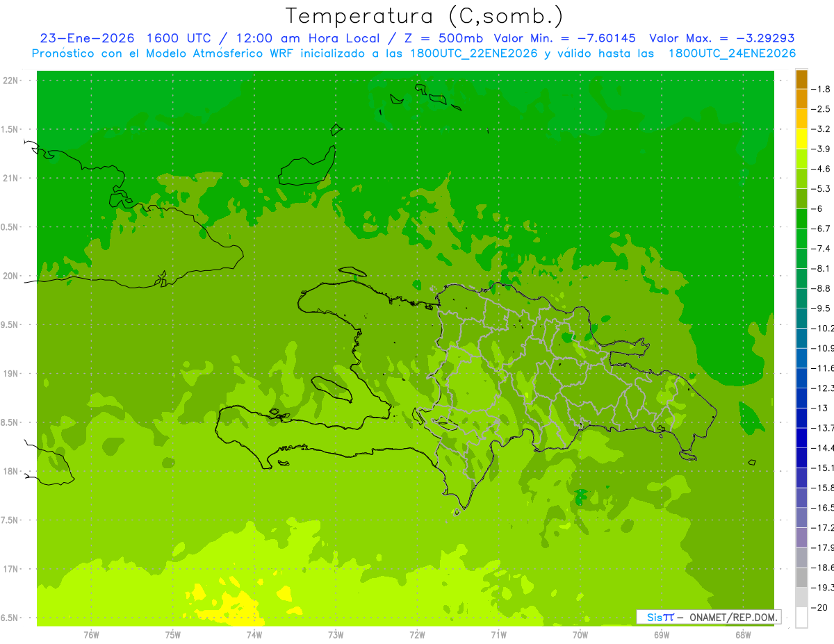Click the '70W' longitude label
The image size is (834, 644).
[580, 634]
